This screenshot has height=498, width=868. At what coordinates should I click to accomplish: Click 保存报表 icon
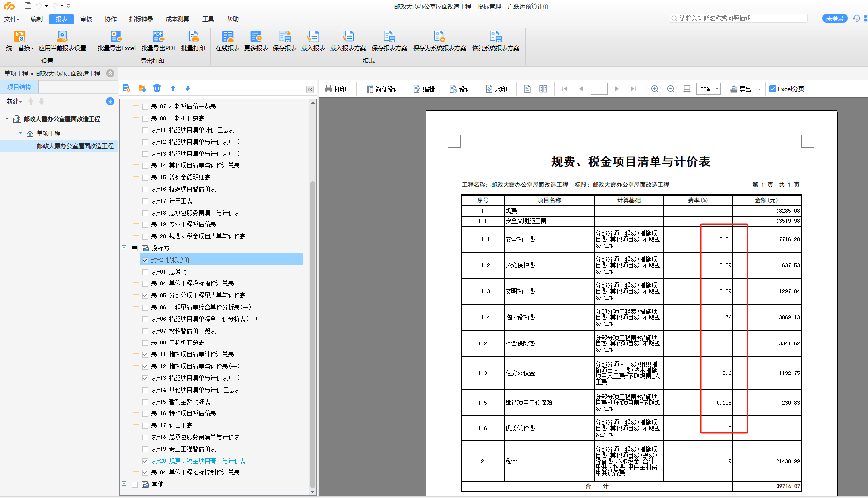pyautogui.click(x=285, y=36)
